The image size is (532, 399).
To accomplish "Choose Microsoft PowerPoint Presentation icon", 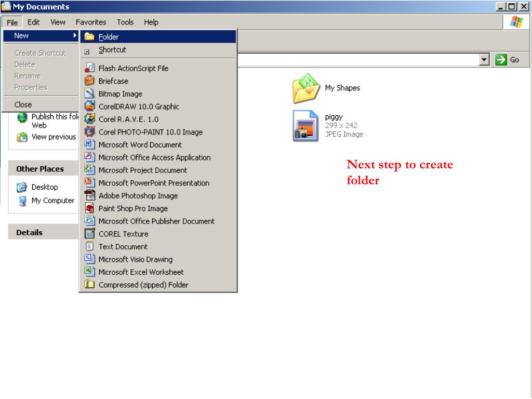I will (x=89, y=182).
